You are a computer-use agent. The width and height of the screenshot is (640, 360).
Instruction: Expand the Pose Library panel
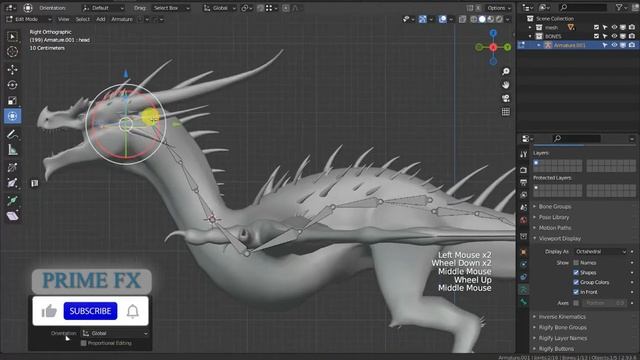[x=553, y=217]
